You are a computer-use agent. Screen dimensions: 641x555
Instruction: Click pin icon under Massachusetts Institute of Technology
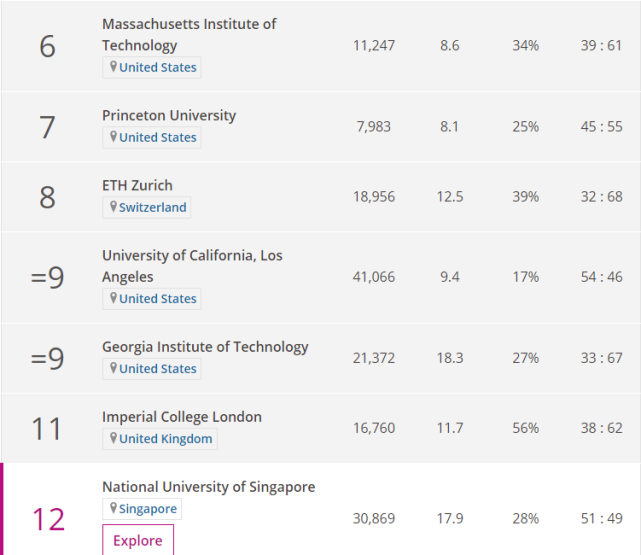pyautogui.click(x=113, y=67)
